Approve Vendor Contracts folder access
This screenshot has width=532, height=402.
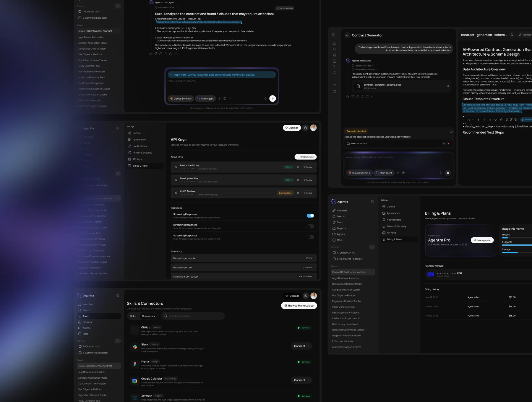(444, 144)
